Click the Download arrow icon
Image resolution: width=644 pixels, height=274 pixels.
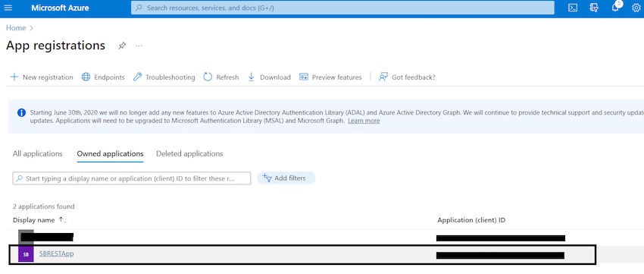pos(252,77)
